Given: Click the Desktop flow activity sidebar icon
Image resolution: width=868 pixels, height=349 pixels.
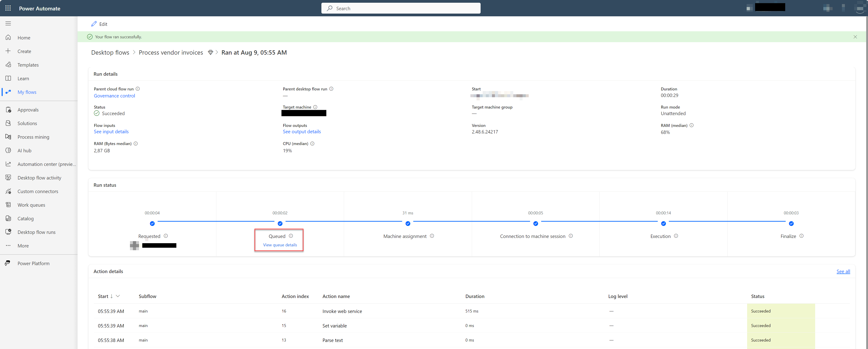Looking at the screenshot, I should coord(9,177).
